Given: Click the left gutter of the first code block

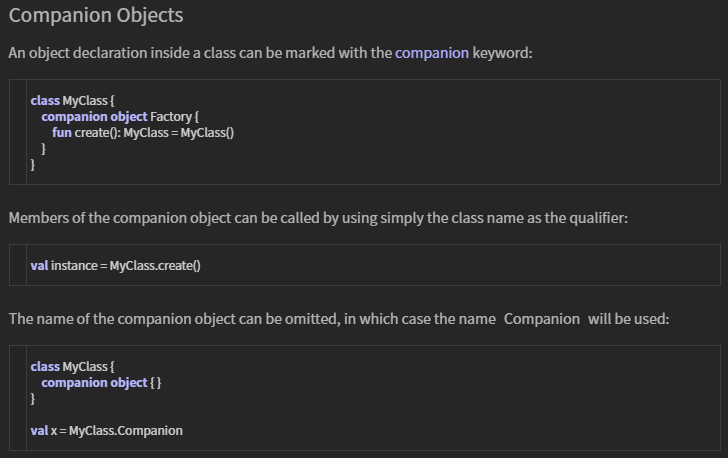Looking at the screenshot, I should (x=18, y=132).
